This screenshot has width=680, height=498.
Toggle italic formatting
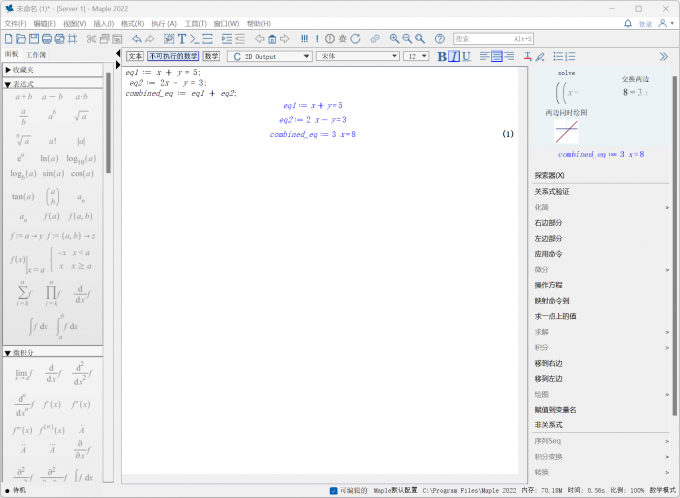click(x=454, y=56)
